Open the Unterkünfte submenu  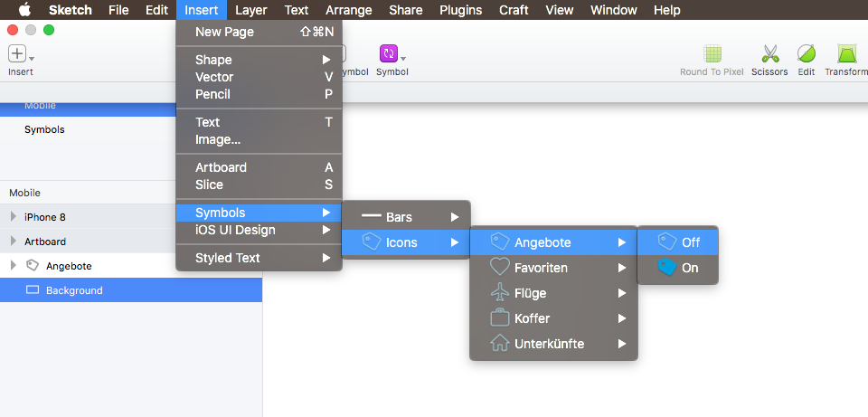[x=553, y=344]
